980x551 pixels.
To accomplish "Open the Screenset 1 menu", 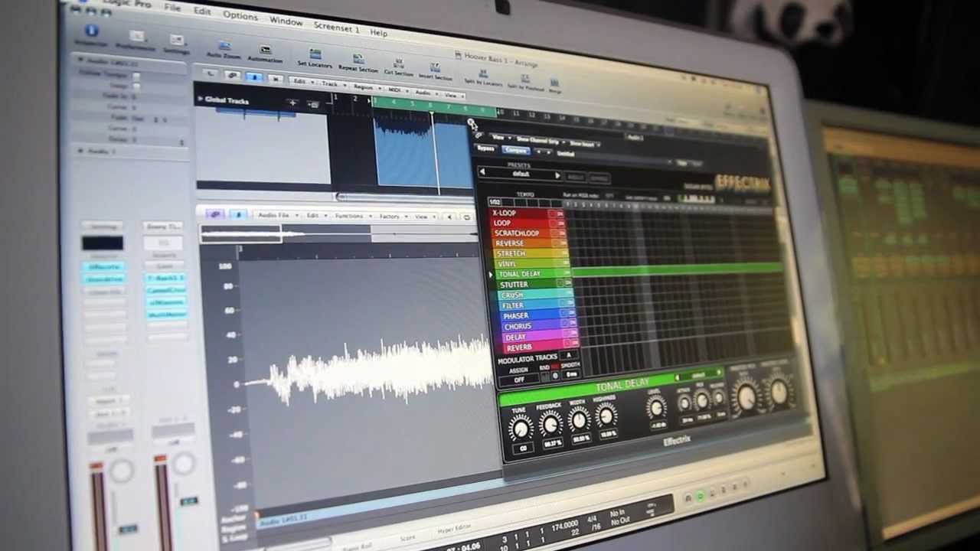I will click(x=336, y=27).
